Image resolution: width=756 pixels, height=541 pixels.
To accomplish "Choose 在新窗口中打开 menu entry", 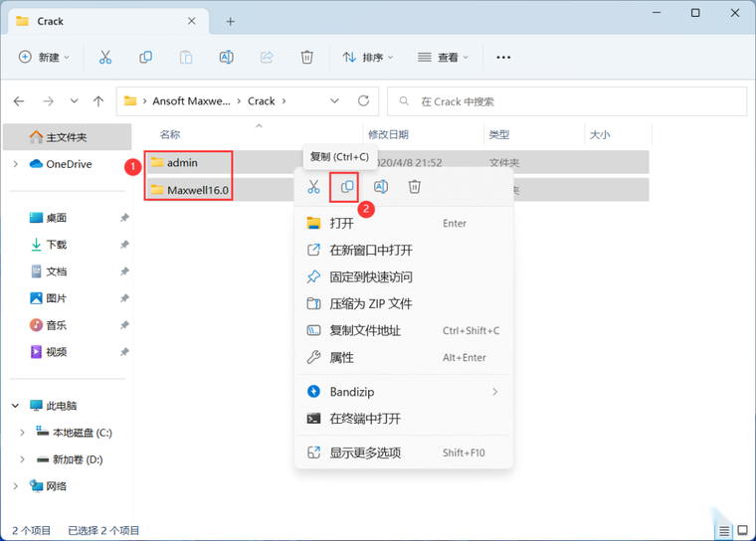I will click(404, 251).
